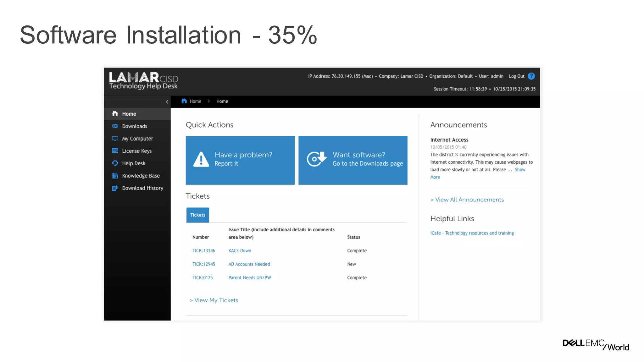Open Knowledge Base in the sidebar
This screenshot has width=644, height=362.
pos(137,176)
